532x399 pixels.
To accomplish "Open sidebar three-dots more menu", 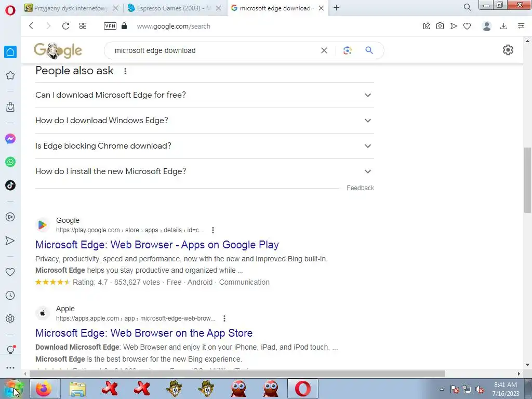I will coord(10,368).
